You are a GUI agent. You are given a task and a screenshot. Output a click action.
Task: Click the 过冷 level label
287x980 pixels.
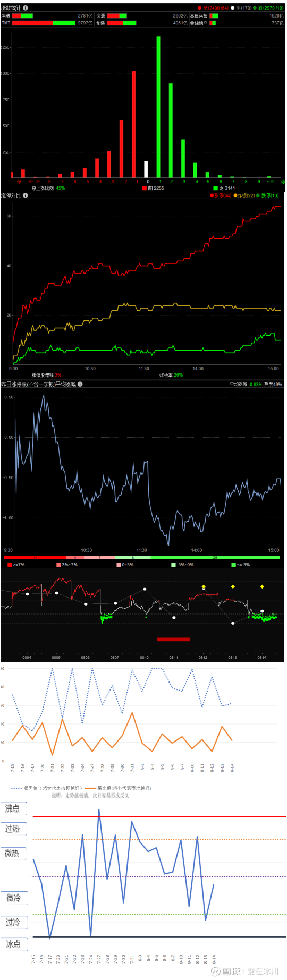pyautogui.click(x=13, y=922)
